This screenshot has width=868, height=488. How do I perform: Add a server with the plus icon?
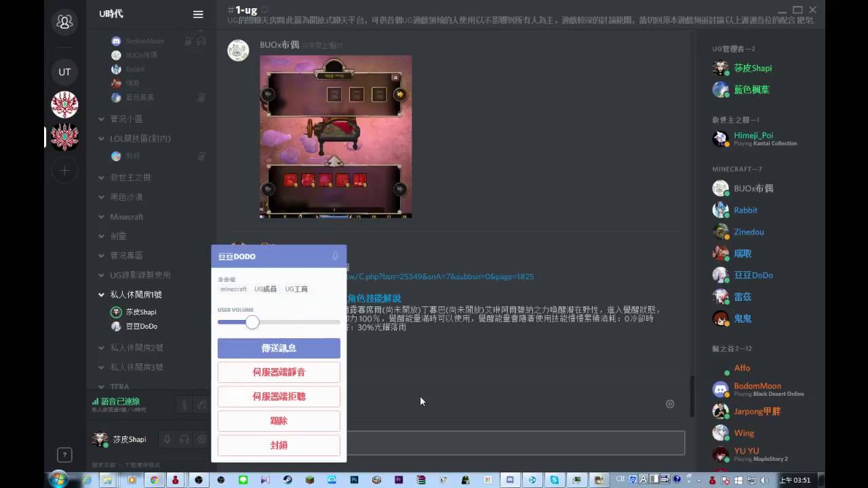pyautogui.click(x=64, y=170)
